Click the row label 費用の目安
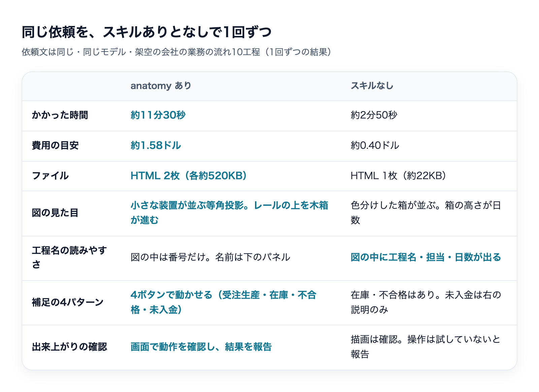Screen dimensions: 539x392 pos(55,145)
